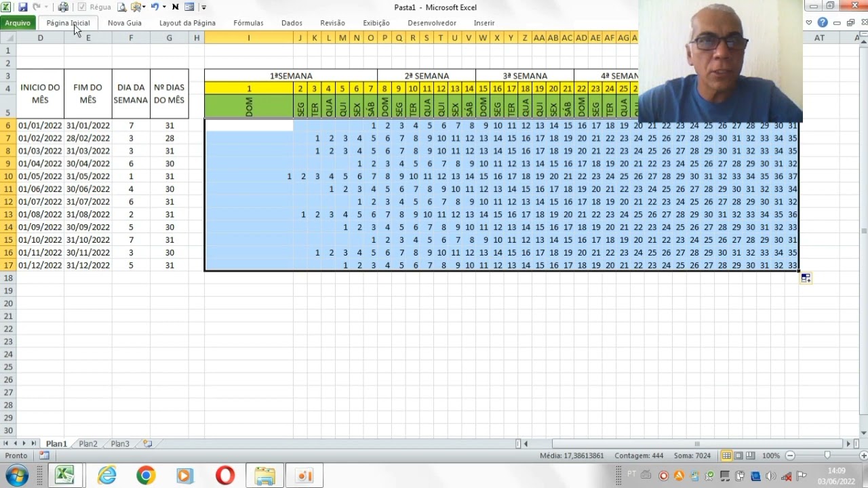The width and height of the screenshot is (868, 488).
Task: Click the Excel Help question mark icon
Action: [823, 22]
